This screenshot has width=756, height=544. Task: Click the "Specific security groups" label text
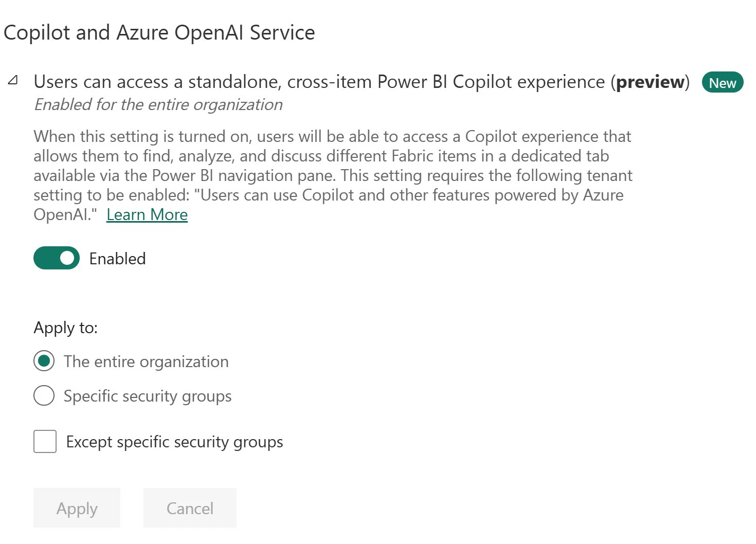click(x=148, y=396)
